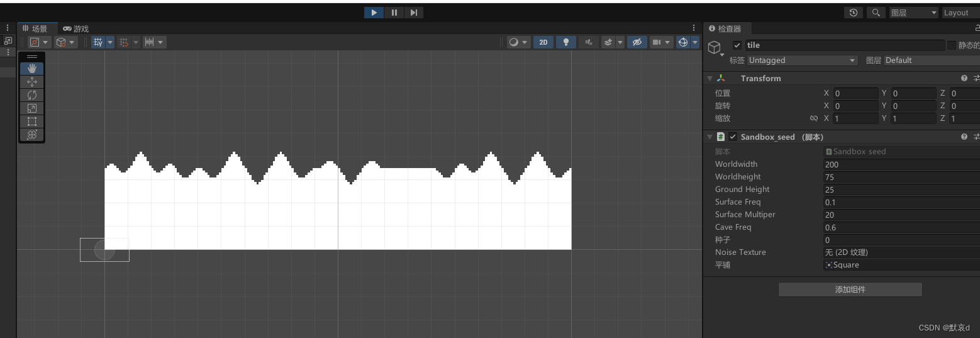This screenshot has height=338, width=980.
Task: Click Sandbox_seed script help icon
Action: [x=964, y=137]
